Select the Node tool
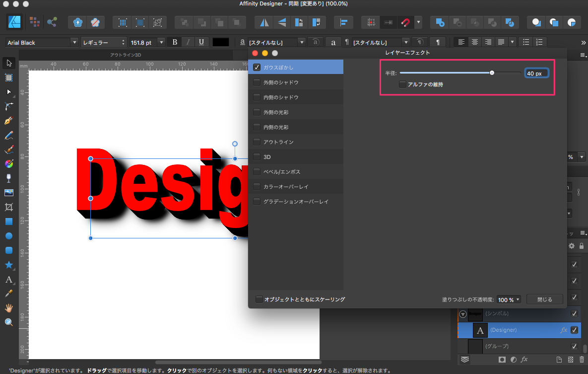The image size is (588, 374). (9, 92)
